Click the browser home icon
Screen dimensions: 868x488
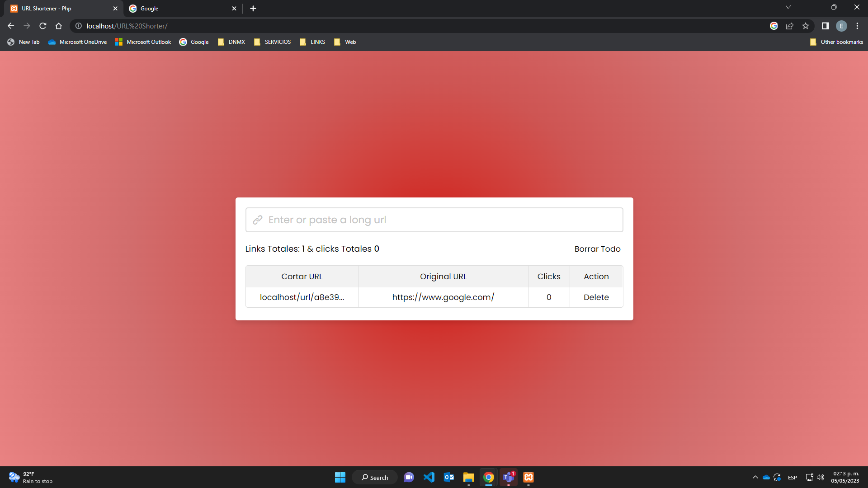coord(59,26)
